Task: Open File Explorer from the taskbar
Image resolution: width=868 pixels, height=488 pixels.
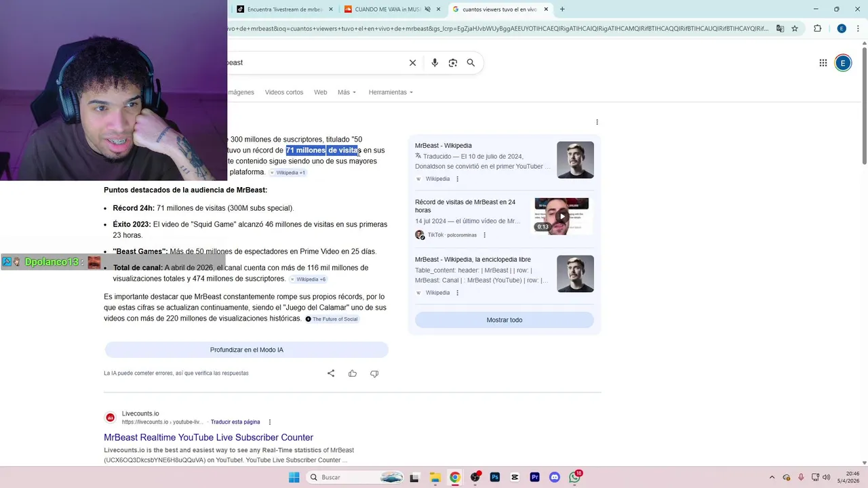Action: pos(435,477)
